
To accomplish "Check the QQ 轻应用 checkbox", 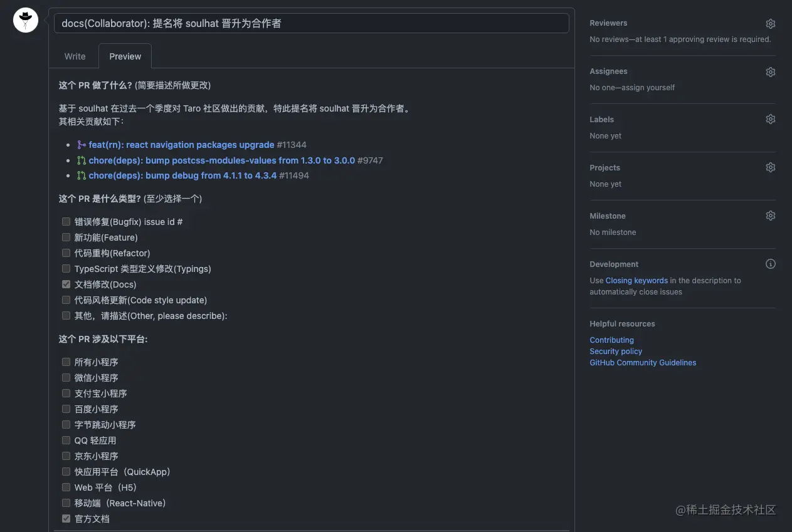I will [x=66, y=440].
